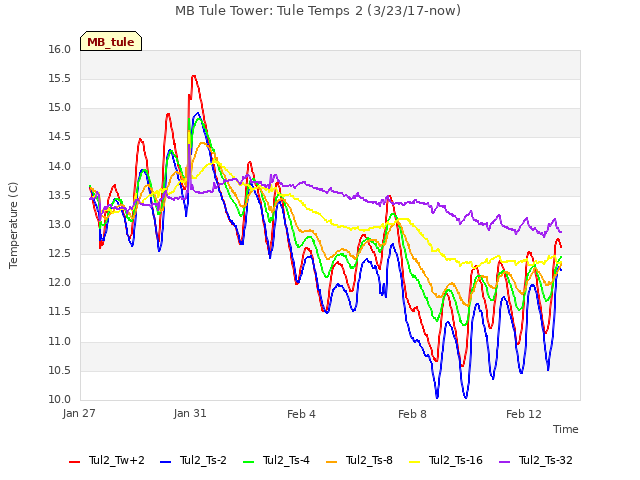Click the Feb 12 date tick label
Image resolution: width=640 pixels, height=480 pixels.
pyautogui.click(x=524, y=414)
